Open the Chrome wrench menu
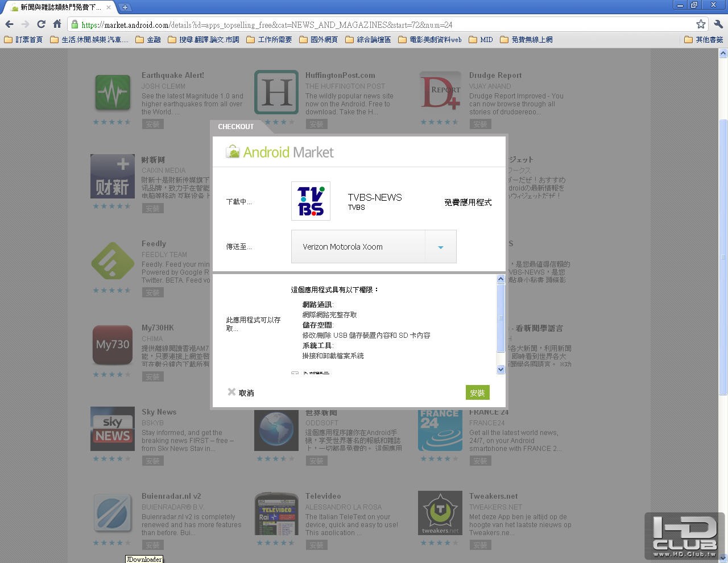 coord(718,24)
